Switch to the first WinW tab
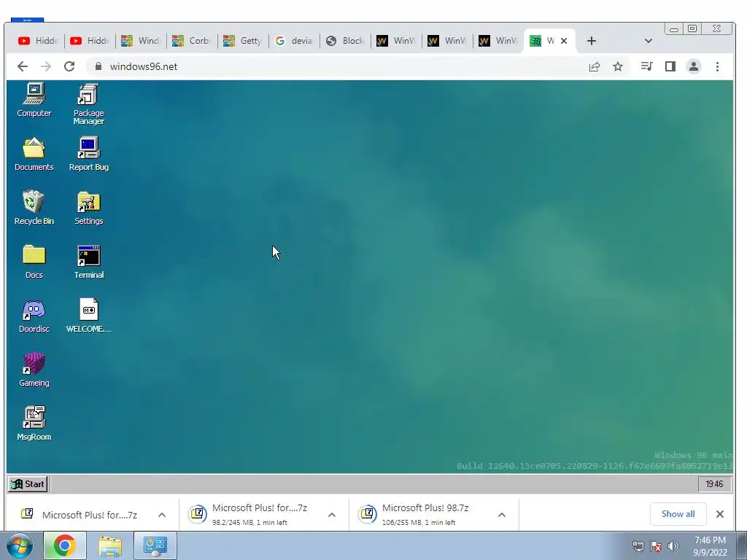The height and width of the screenshot is (560, 747). [396, 41]
